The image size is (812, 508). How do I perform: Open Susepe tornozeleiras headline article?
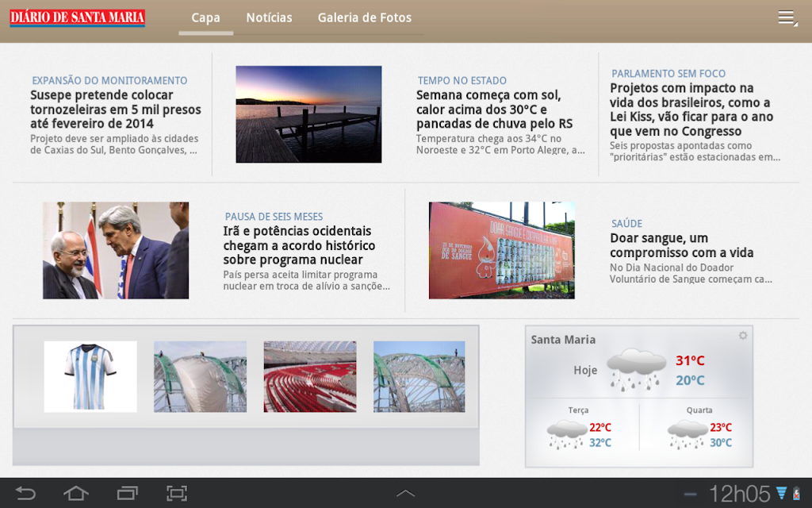pos(116,110)
